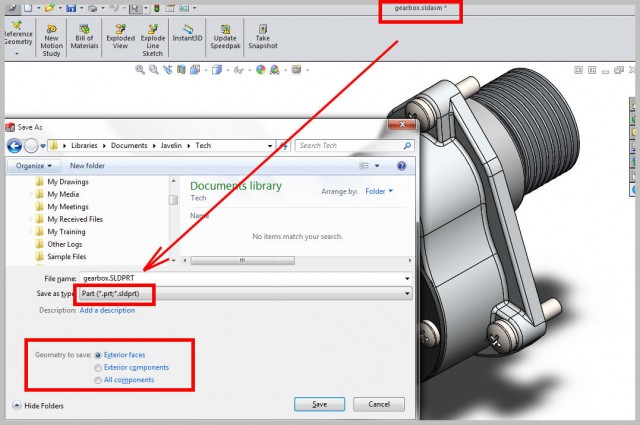Select the My Drawings folder in the tree
The image size is (640, 425).
click(x=67, y=182)
